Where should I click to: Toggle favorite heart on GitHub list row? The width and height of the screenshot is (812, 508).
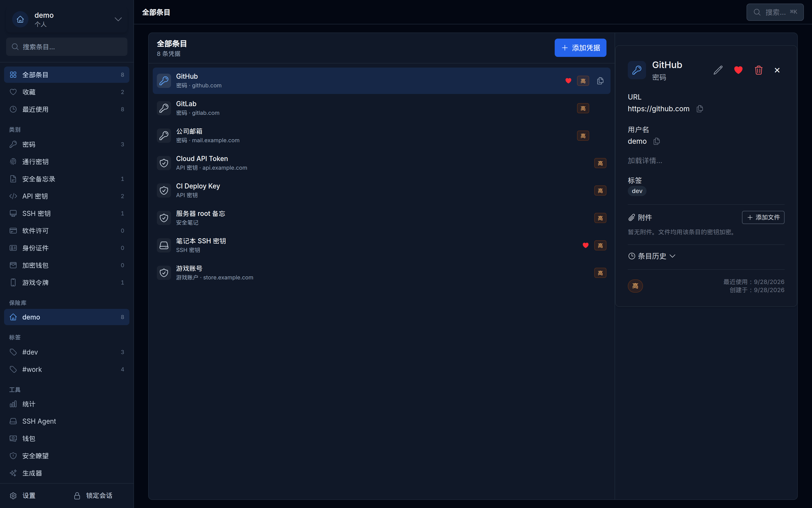coord(568,81)
